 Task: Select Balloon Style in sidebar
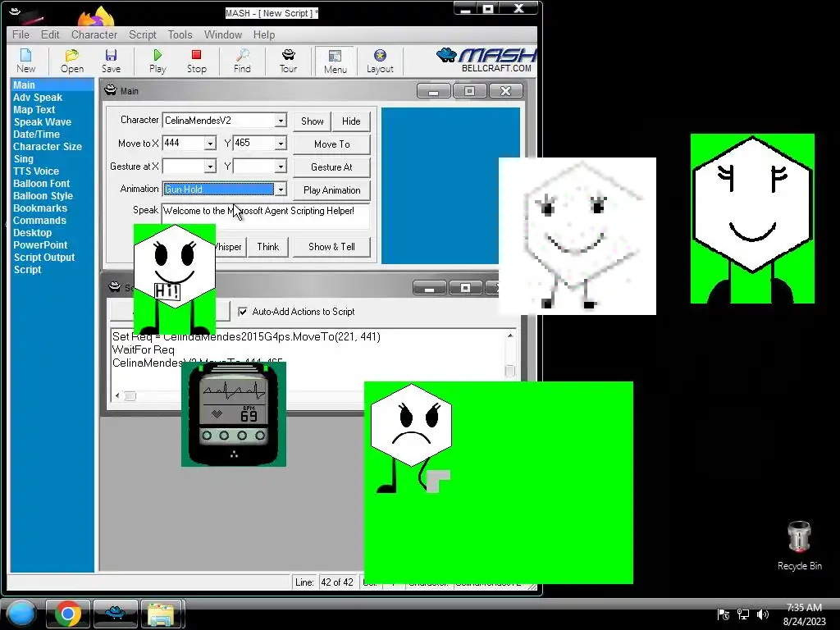pos(43,196)
